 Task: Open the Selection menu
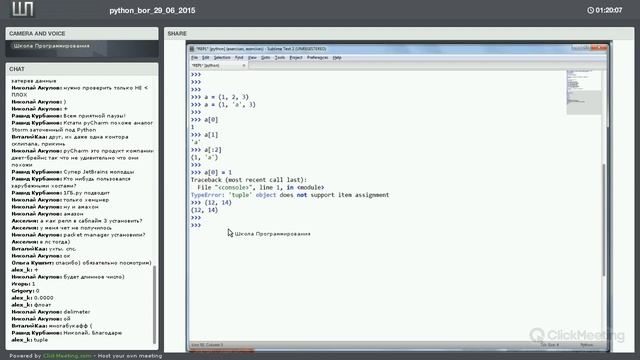tap(222, 58)
